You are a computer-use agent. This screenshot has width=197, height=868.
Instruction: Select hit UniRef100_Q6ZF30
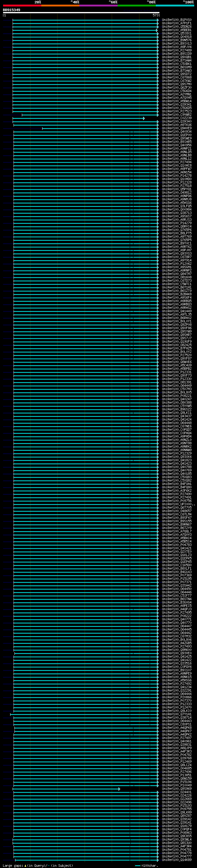176,88
